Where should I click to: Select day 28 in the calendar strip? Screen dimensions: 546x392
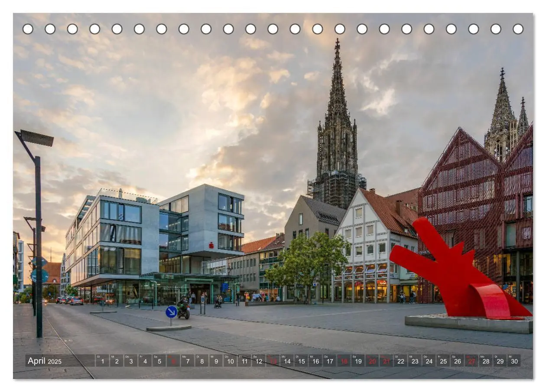tap(486, 361)
